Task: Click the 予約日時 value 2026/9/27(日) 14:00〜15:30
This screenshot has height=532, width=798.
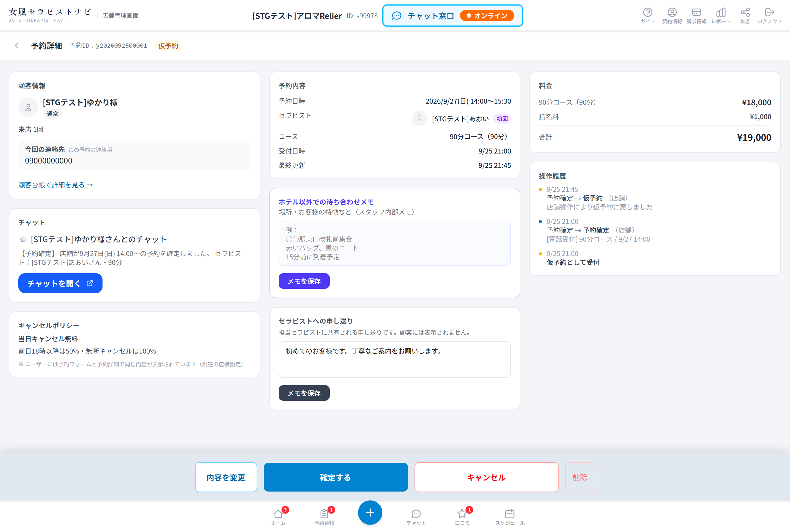Action: 473,102
